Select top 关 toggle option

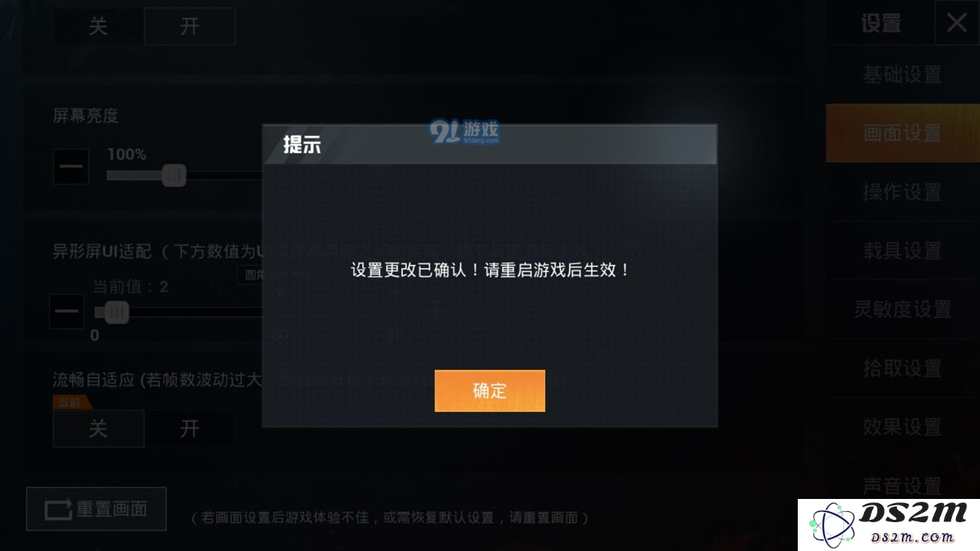98,26
